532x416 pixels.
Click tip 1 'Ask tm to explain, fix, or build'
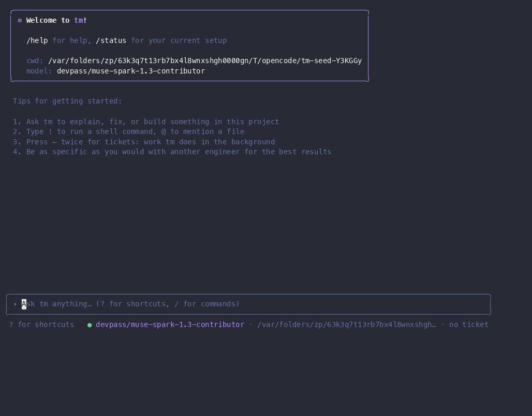click(146, 122)
